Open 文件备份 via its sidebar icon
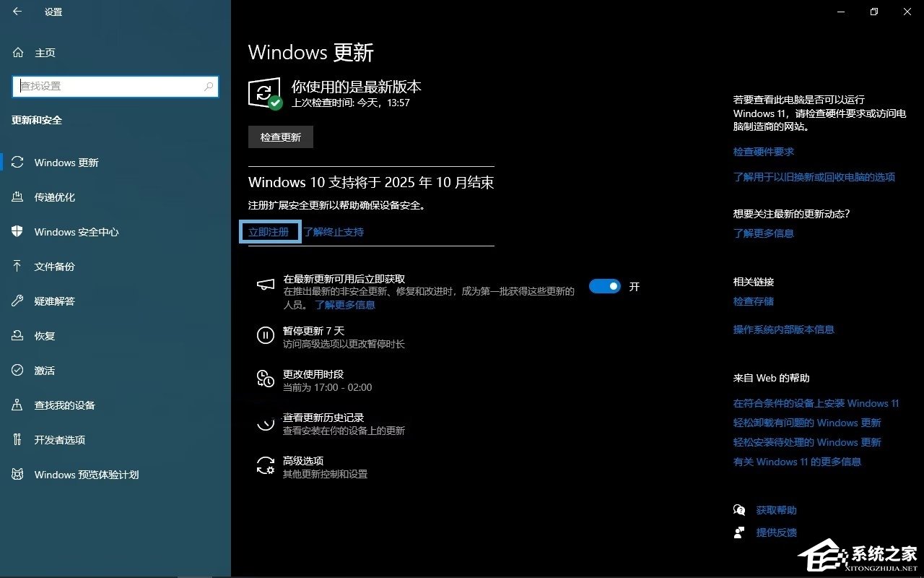The height and width of the screenshot is (578, 924). (18, 267)
